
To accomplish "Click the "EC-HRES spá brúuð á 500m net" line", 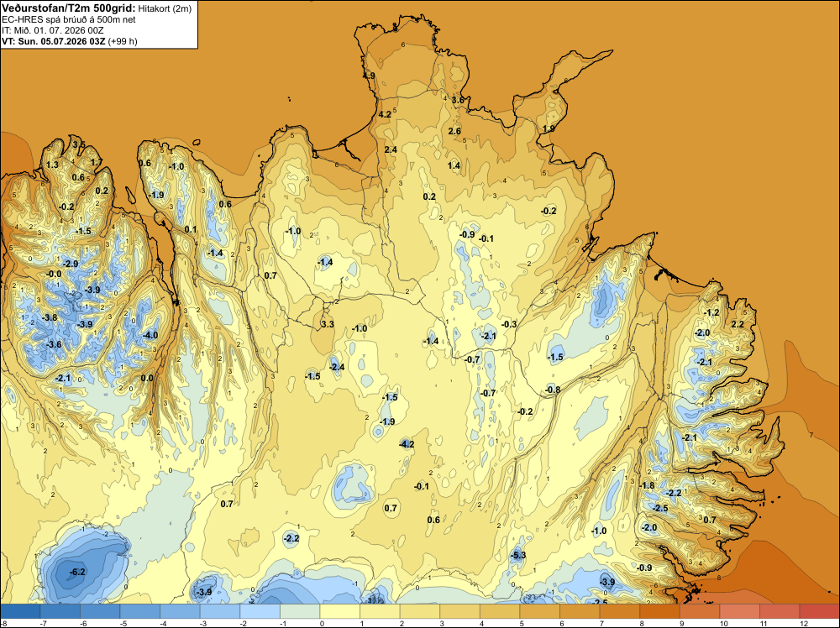I will pyautogui.click(x=69, y=19).
